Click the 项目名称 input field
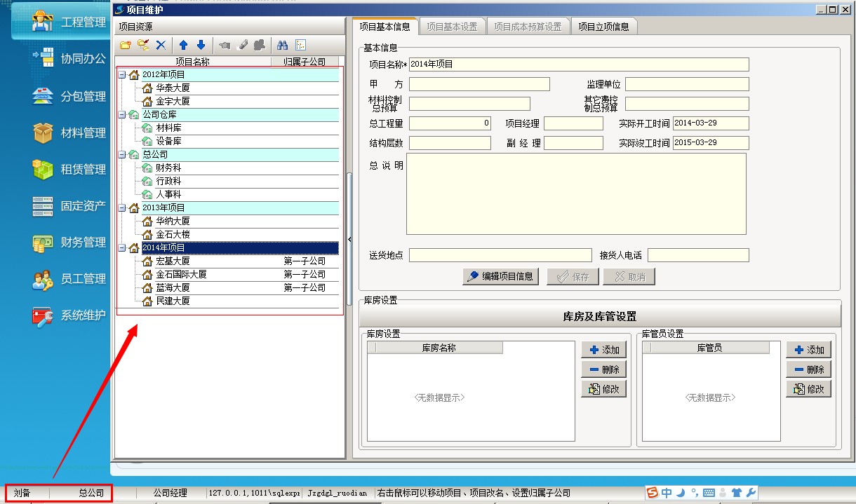The width and height of the screenshot is (856, 504). [x=579, y=64]
